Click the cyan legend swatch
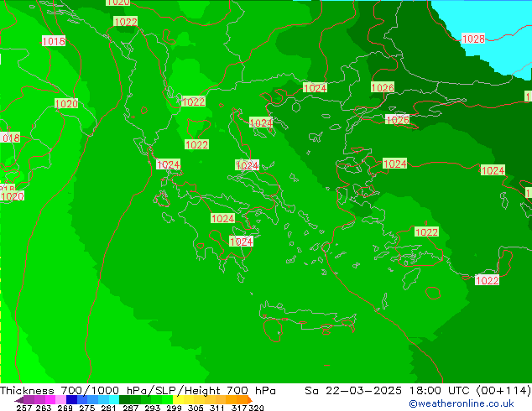The width and height of the screenshot is (532, 411). click(114, 399)
